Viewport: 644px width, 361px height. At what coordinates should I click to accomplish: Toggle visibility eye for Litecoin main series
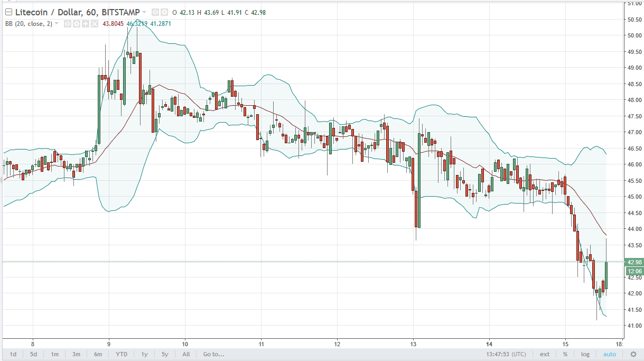(x=154, y=12)
